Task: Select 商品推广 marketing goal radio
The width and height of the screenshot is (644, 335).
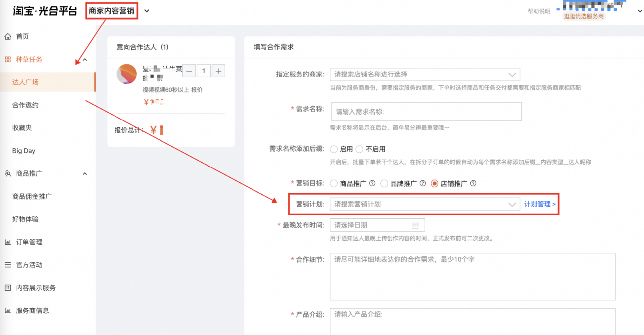Action: coord(334,183)
